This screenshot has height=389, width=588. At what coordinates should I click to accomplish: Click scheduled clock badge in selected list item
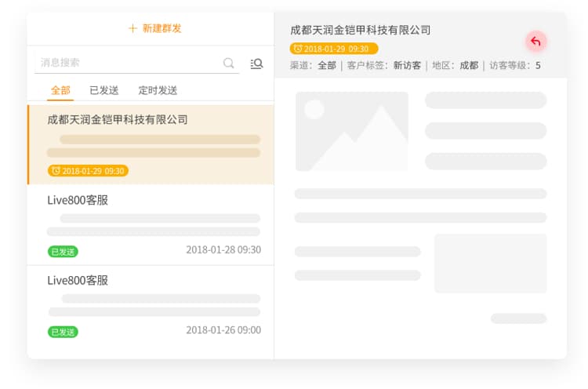tap(88, 170)
